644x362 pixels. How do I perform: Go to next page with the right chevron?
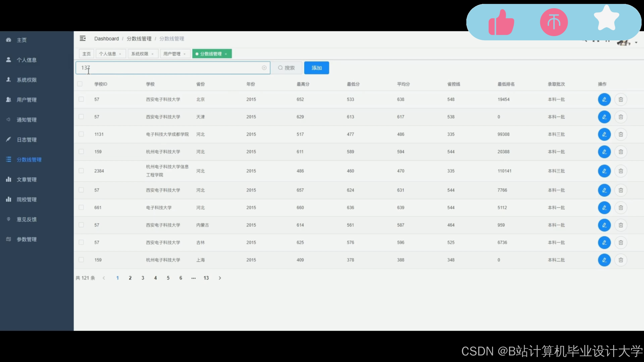(220, 278)
